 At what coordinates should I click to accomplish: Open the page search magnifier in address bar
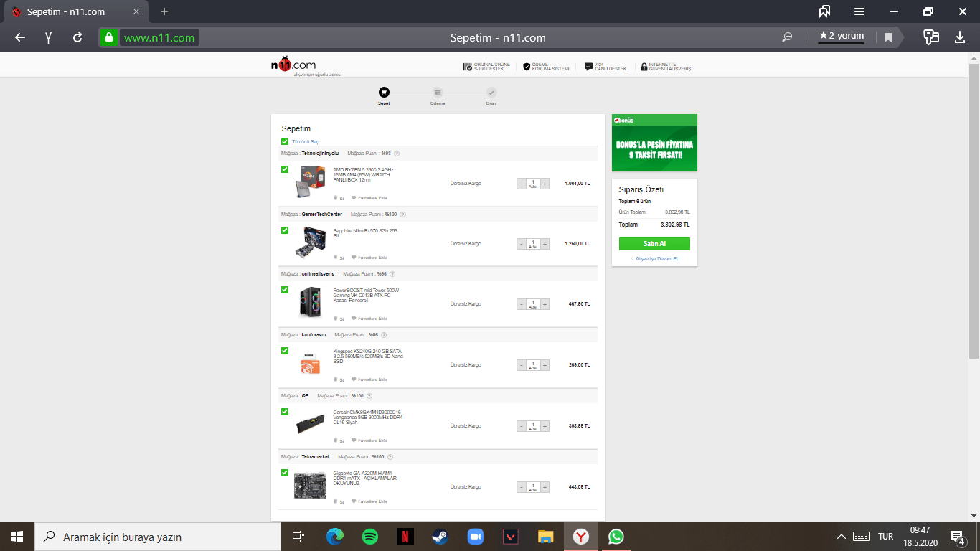(x=787, y=37)
